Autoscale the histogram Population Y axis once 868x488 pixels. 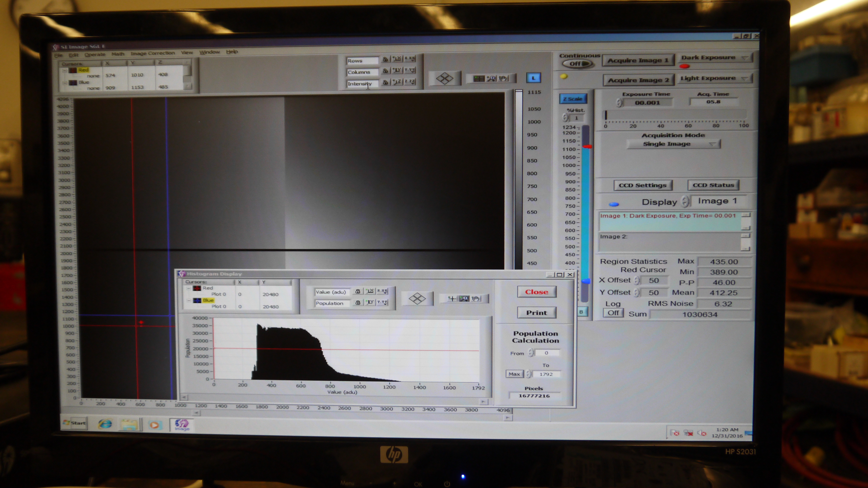tap(370, 302)
